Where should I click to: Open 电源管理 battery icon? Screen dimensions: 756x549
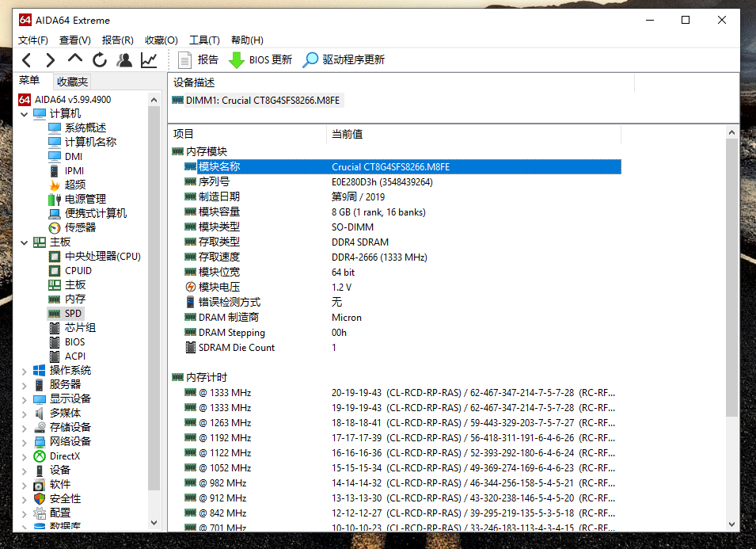[55, 200]
